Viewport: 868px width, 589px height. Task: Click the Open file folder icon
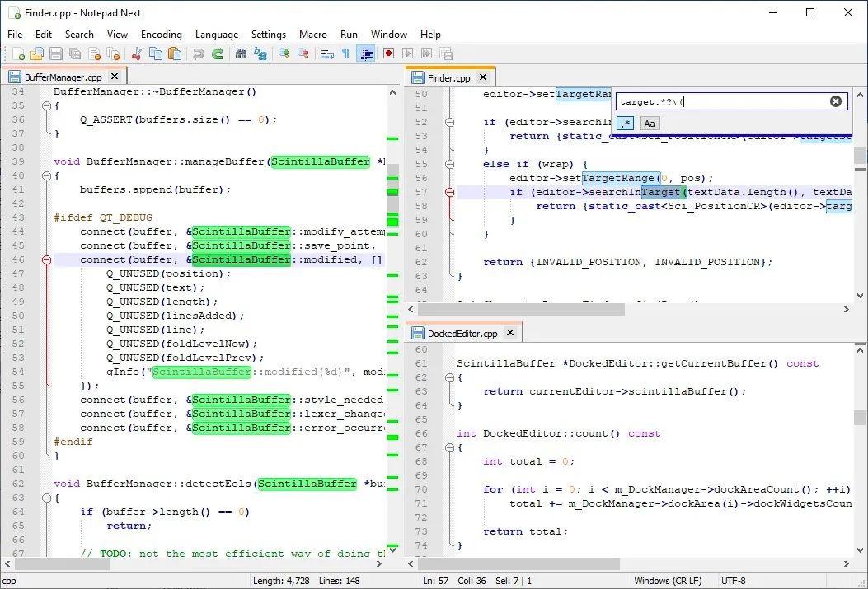coord(37,54)
